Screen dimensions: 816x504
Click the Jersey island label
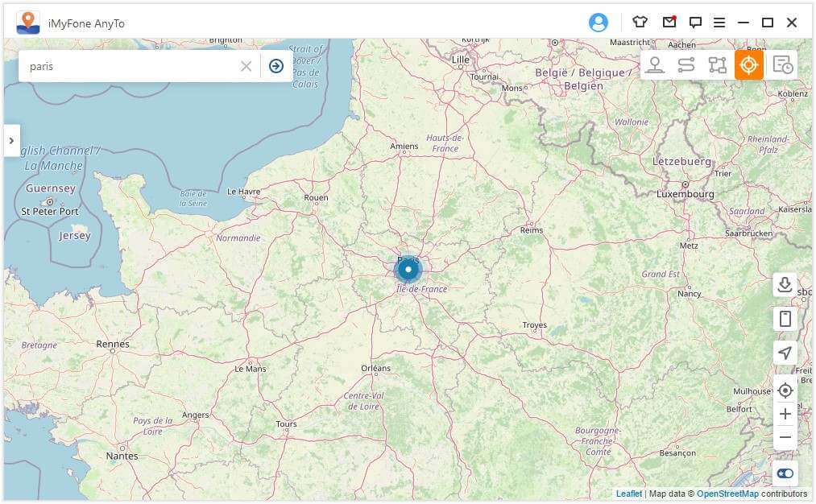[x=74, y=236]
